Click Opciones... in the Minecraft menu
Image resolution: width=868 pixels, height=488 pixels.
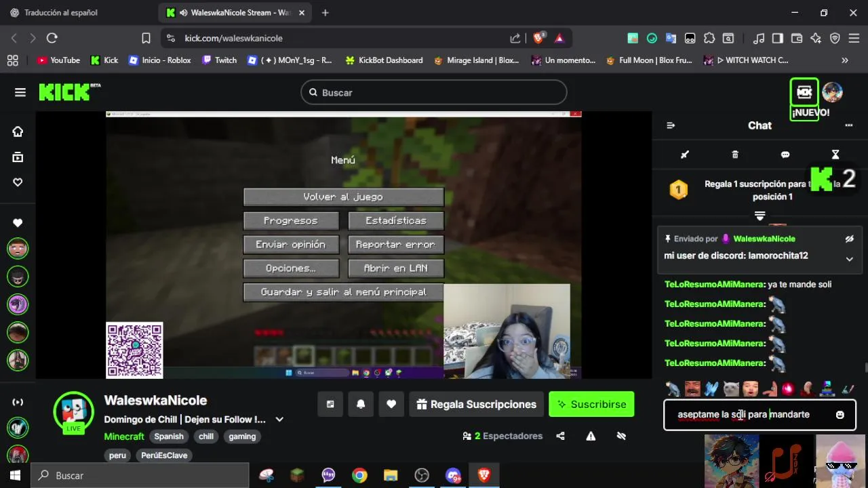click(x=291, y=268)
